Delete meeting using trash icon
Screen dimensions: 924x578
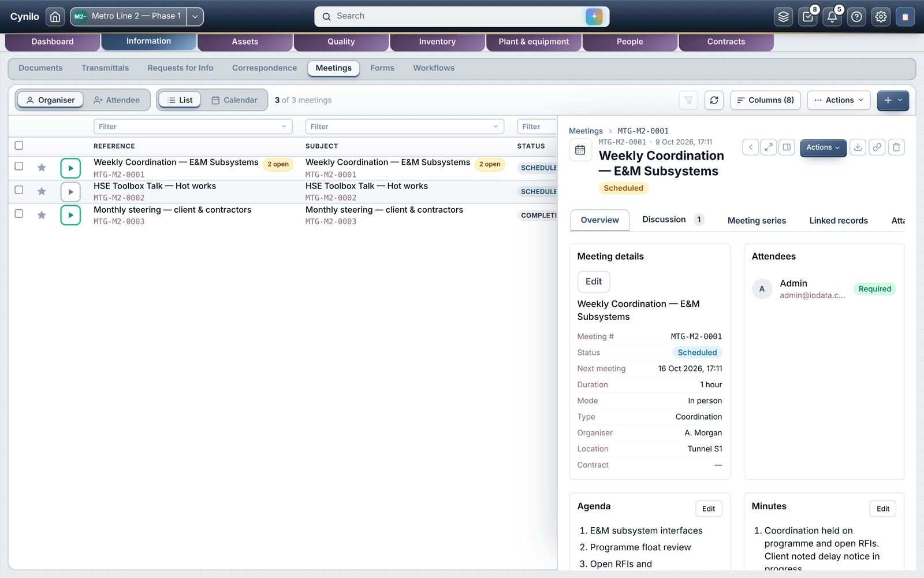pos(896,147)
